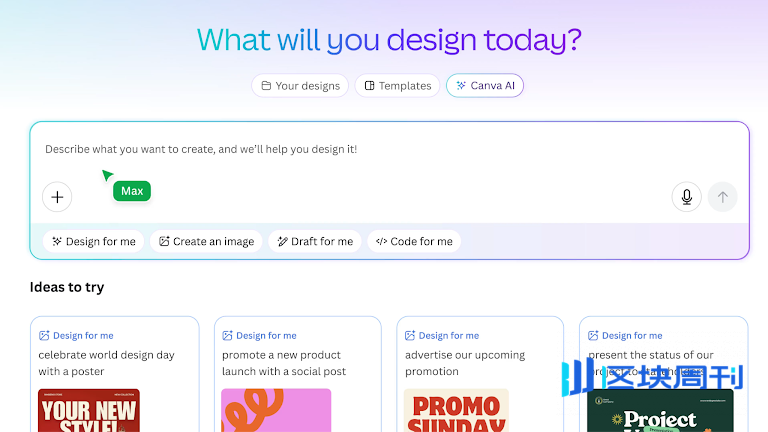Click the green Project presentation thumbnail
Viewport: 768px width, 432px height.
[x=660, y=411]
